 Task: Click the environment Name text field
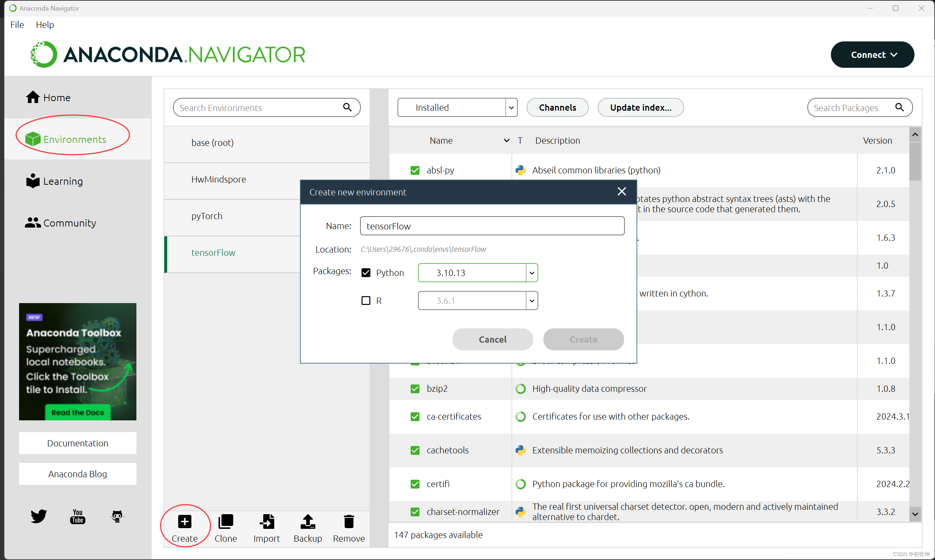pos(492,226)
